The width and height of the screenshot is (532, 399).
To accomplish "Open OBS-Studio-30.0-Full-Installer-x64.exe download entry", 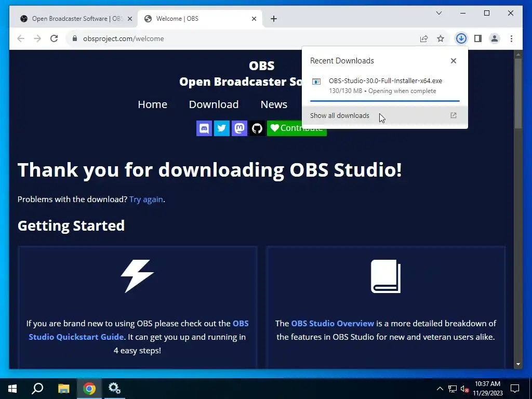I will click(385, 86).
